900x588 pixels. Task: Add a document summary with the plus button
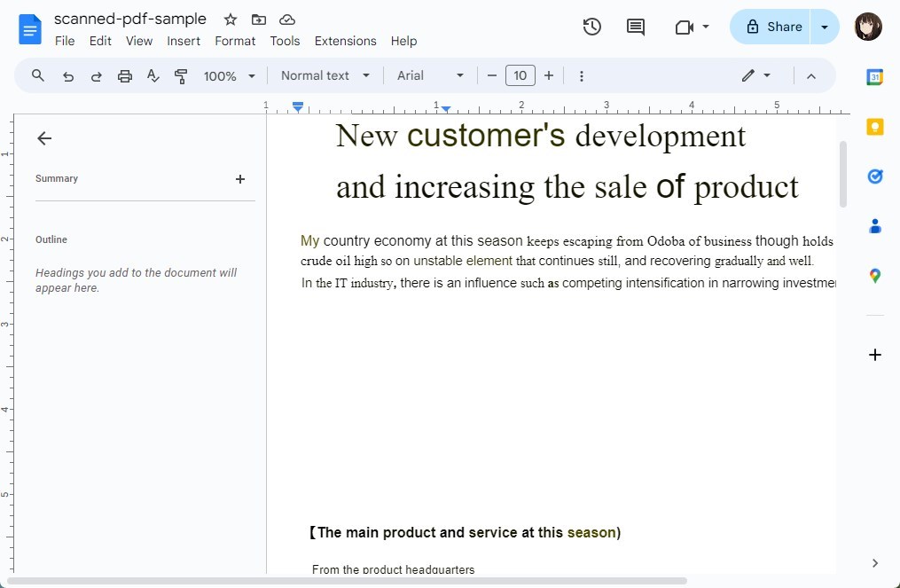click(239, 179)
